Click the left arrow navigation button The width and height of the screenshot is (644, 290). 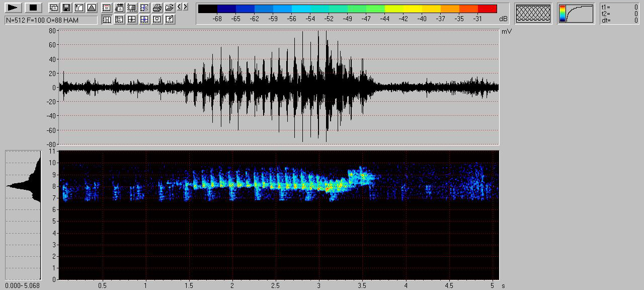point(180,7)
